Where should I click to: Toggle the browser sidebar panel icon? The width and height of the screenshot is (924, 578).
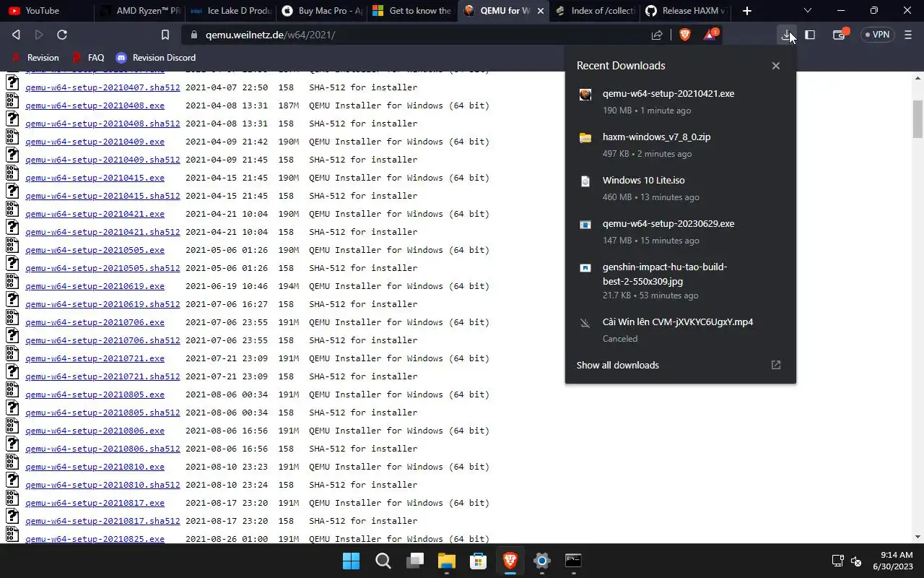tap(810, 35)
